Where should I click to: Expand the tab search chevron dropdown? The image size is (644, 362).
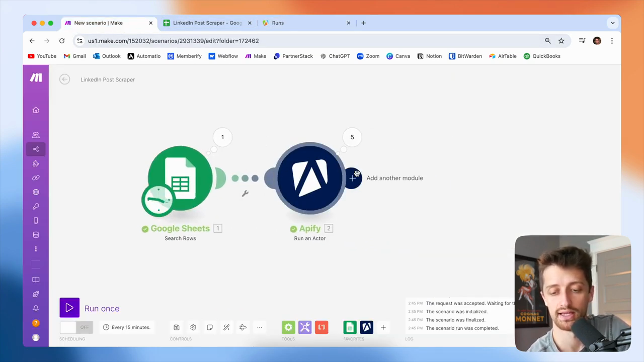612,23
